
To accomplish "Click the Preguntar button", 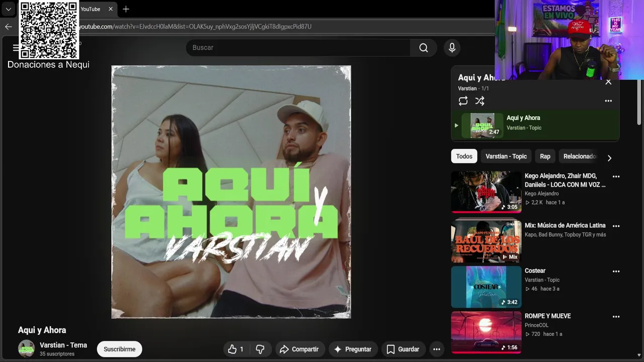I will [353, 349].
